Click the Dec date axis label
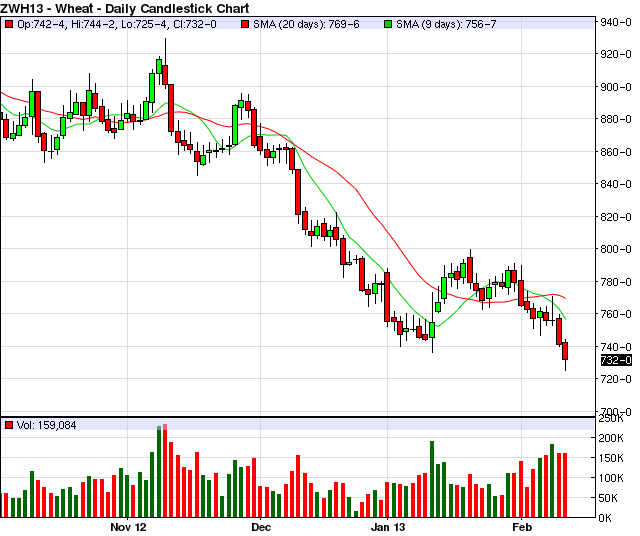The image size is (640, 536). pyautogui.click(x=261, y=527)
